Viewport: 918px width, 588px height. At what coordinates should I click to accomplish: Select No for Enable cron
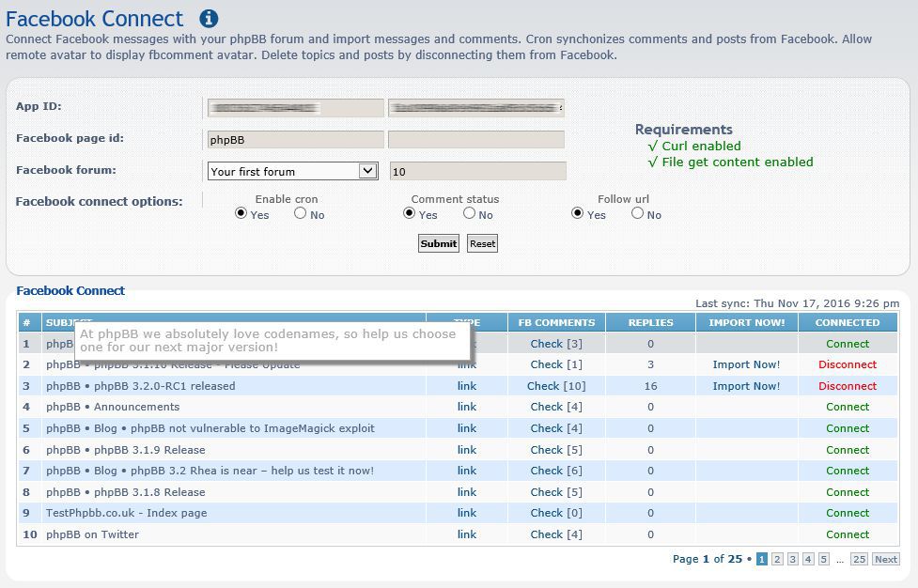(301, 213)
